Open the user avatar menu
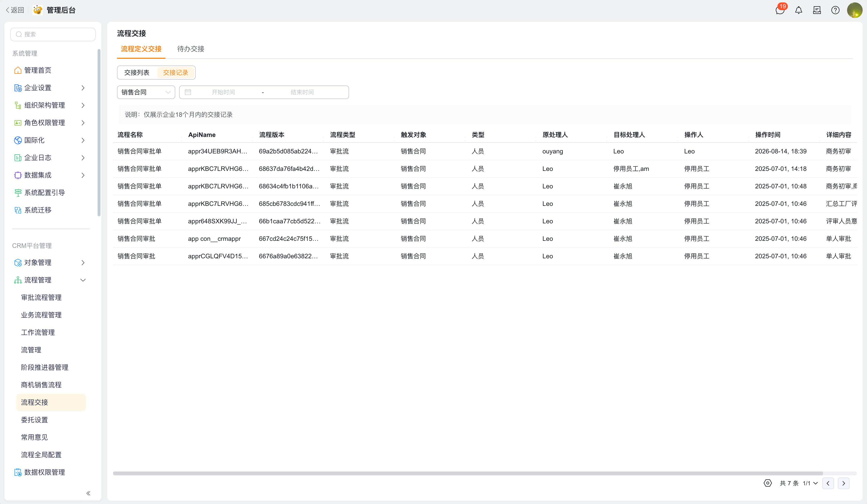867x504 pixels. tap(855, 10)
